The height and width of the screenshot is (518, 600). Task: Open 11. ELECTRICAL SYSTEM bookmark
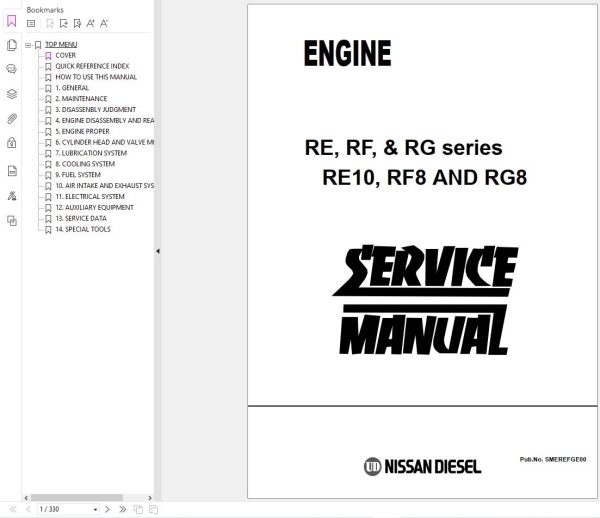point(90,197)
